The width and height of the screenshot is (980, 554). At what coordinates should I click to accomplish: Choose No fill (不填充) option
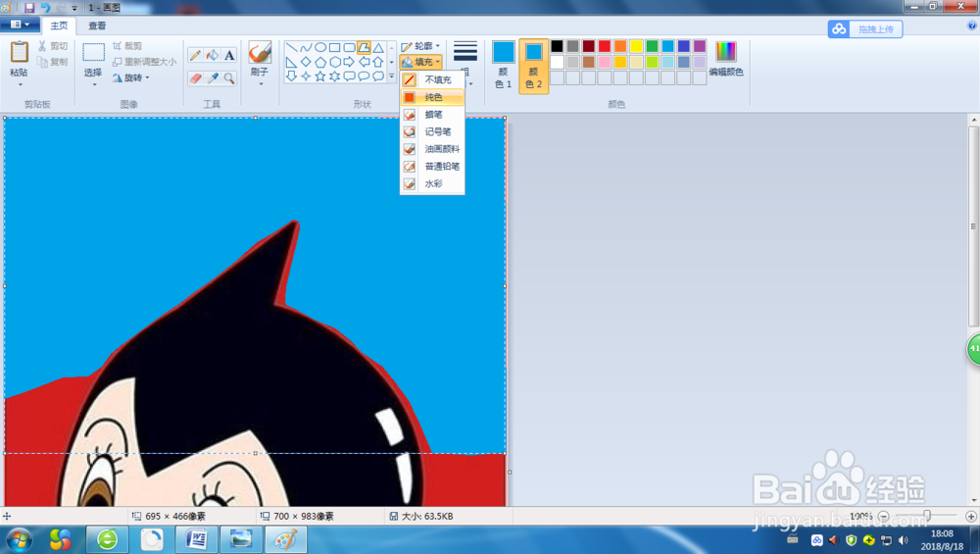[432, 79]
